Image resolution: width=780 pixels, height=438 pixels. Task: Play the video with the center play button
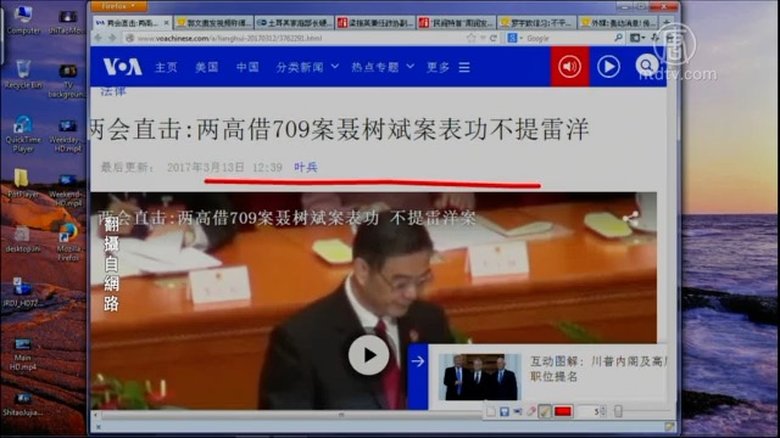pos(368,355)
